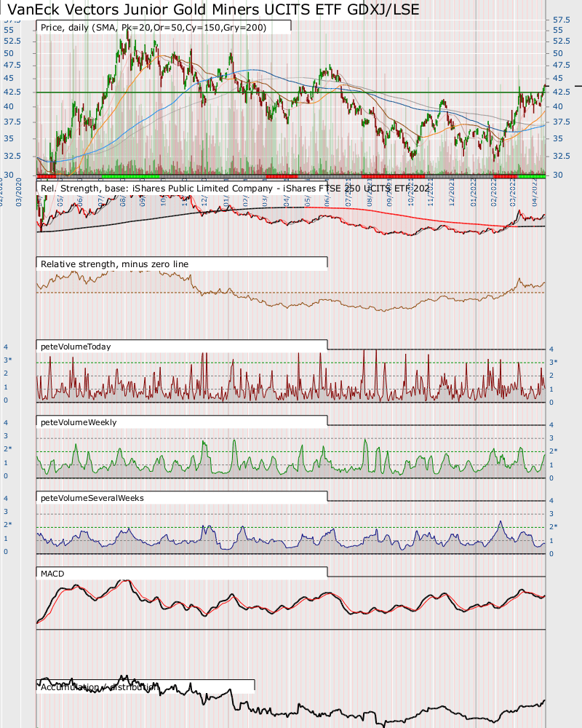Click 42.5 on the right price axis

click(x=561, y=92)
